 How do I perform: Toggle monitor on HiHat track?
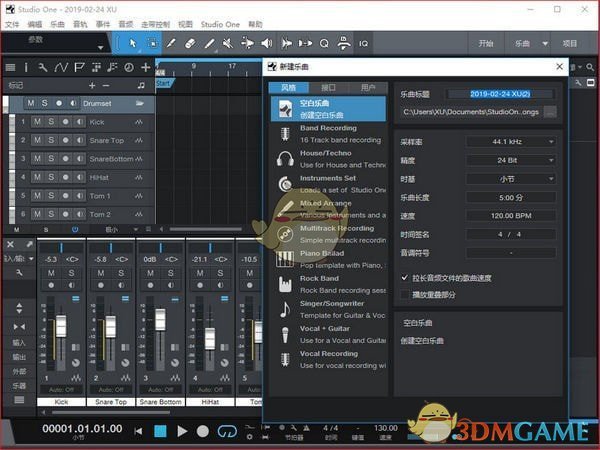[80, 177]
